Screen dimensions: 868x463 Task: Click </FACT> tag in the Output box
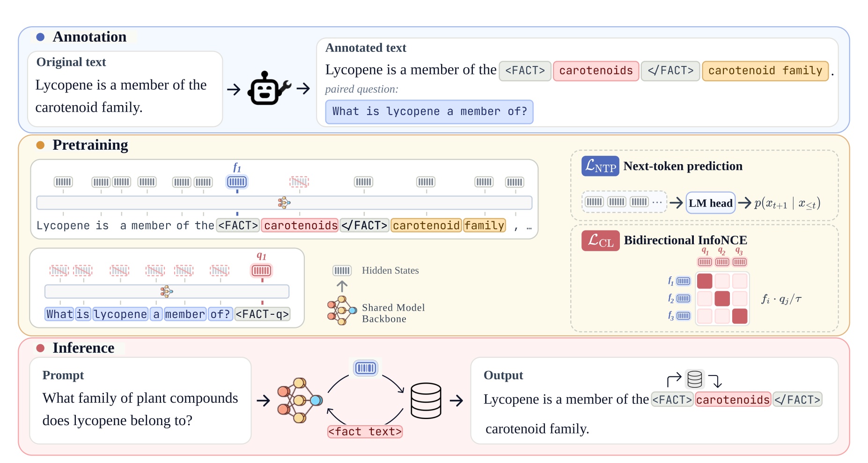pos(797,400)
